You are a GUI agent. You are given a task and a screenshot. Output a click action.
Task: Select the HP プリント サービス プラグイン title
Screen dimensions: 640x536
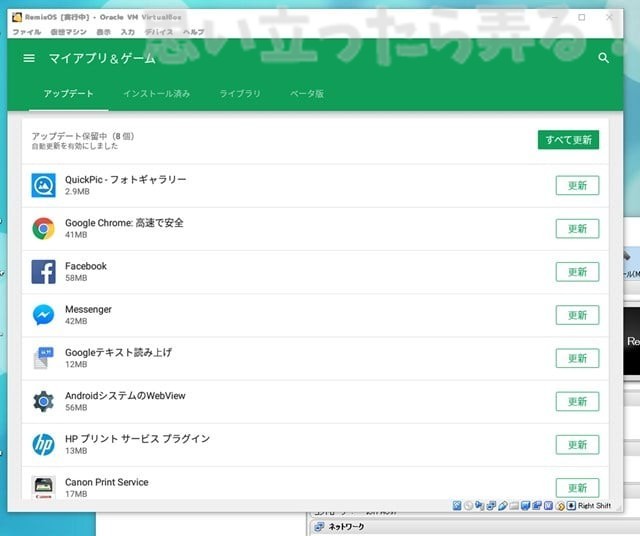pos(137,439)
